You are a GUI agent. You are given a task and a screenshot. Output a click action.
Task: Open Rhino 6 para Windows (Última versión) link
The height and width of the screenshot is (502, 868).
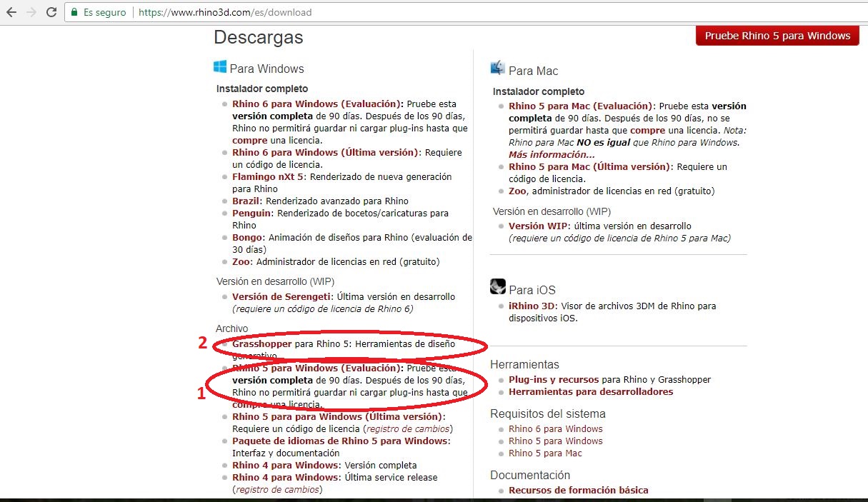coord(326,152)
